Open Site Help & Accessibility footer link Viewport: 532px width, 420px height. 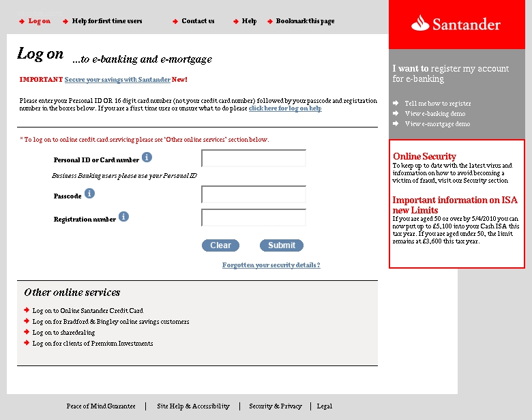click(193, 406)
